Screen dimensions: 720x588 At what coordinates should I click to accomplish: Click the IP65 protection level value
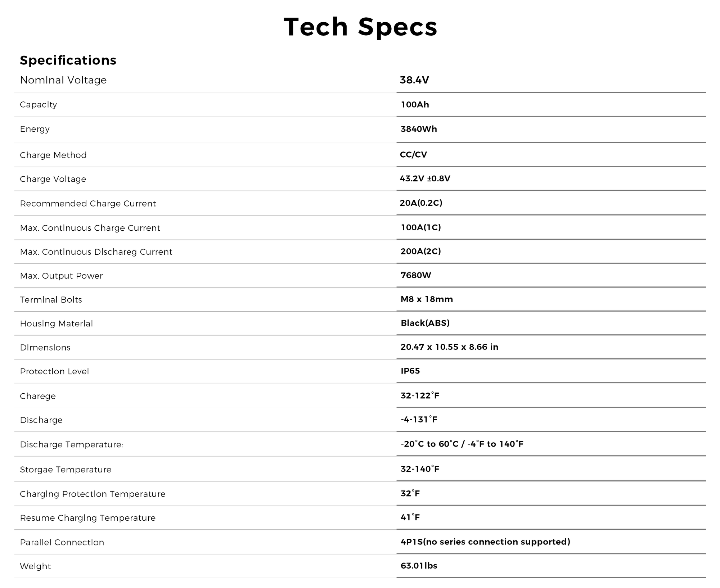coord(410,371)
